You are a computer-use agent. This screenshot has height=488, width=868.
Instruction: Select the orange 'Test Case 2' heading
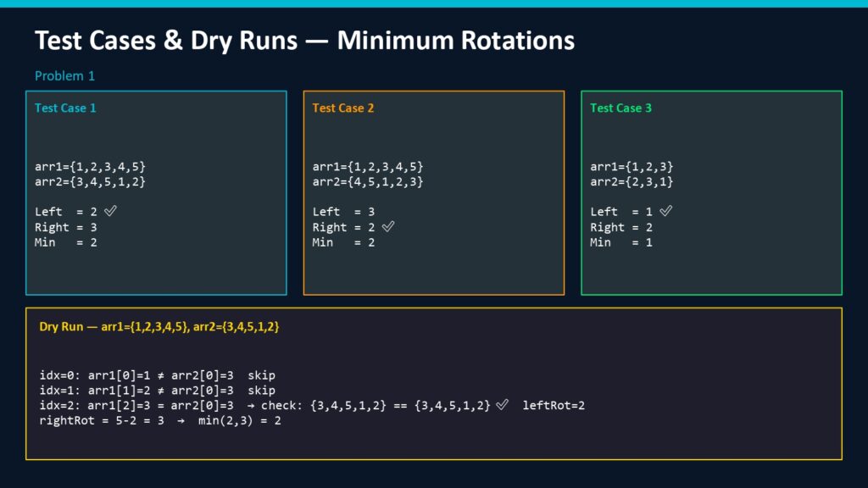[342, 108]
